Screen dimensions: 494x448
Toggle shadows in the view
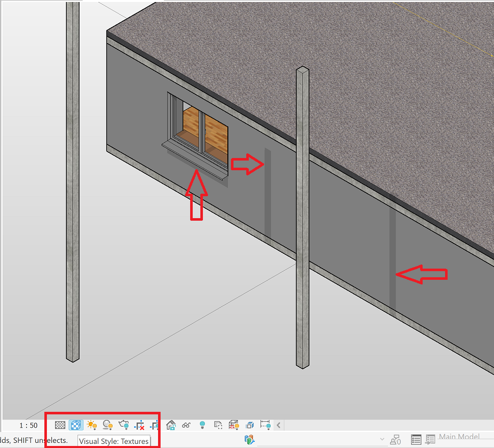point(107,425)
